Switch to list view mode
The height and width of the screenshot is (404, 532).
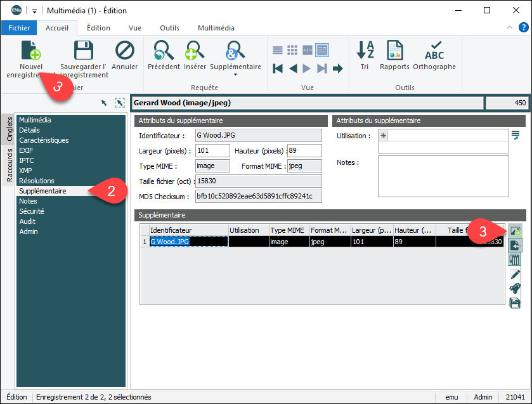(x=278, y=50)
